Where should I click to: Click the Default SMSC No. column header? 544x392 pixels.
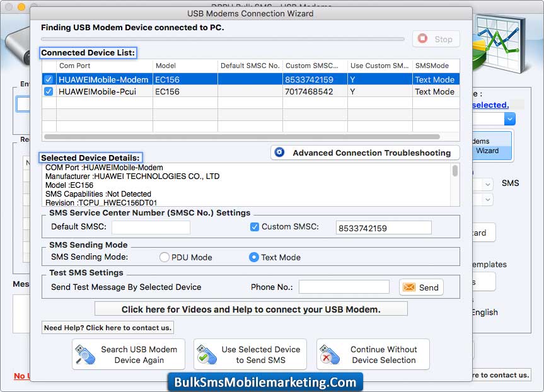click(x=250, y=66)
